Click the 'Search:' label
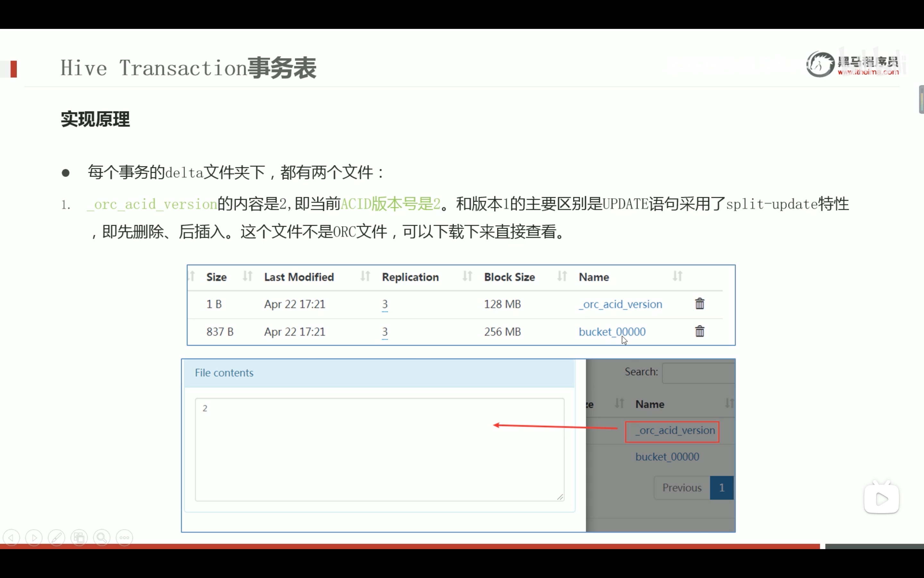 coord(641,372)
